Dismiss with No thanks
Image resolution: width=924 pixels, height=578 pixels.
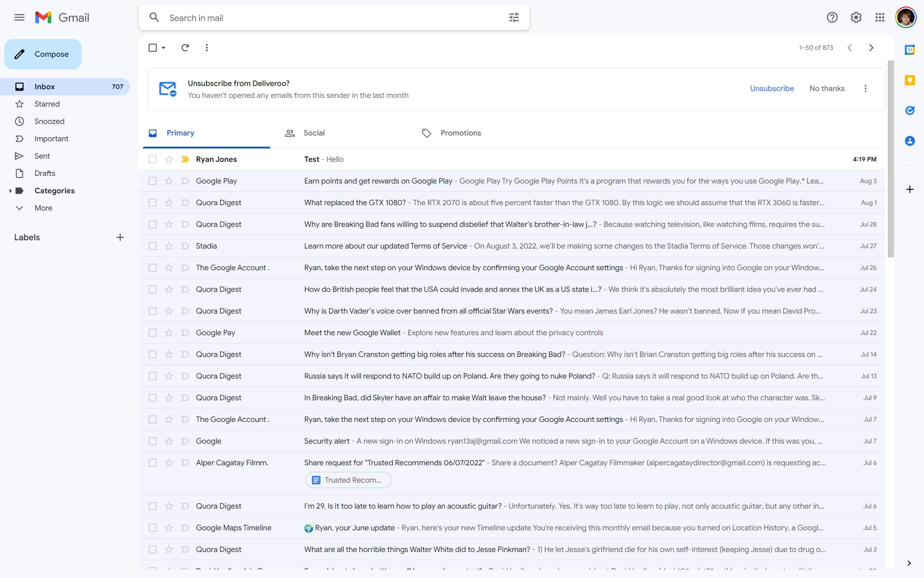click(x=827, y=89)
